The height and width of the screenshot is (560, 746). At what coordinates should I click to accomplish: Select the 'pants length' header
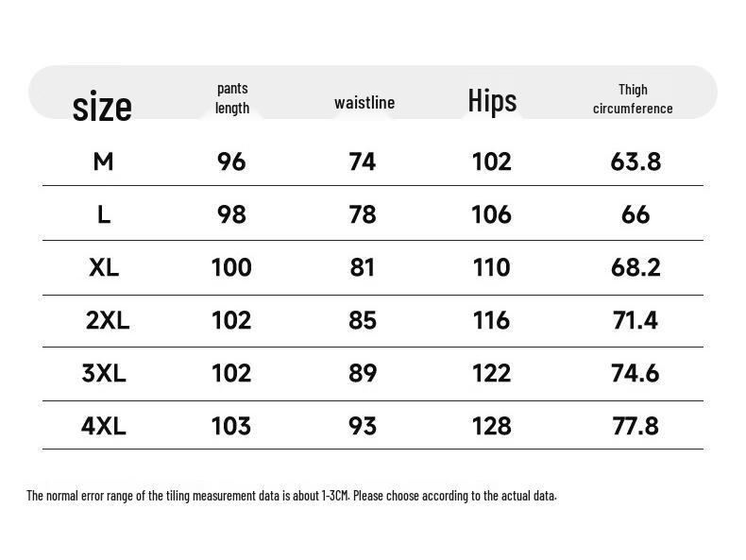tap(232, 98)
